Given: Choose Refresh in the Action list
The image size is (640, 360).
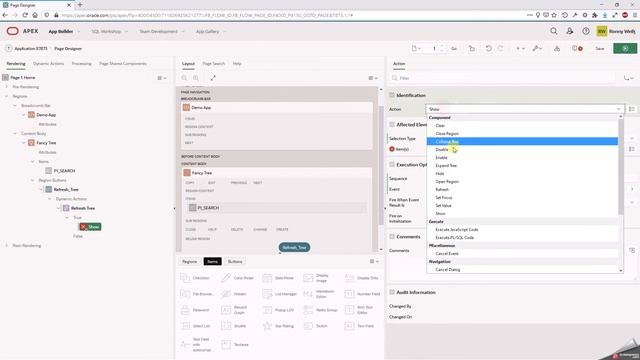Looking at the screenshot, I should tap(522, 189).
